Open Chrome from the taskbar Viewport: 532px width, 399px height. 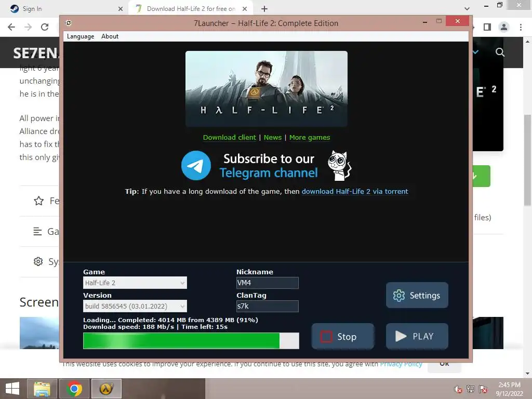point(74,389)
